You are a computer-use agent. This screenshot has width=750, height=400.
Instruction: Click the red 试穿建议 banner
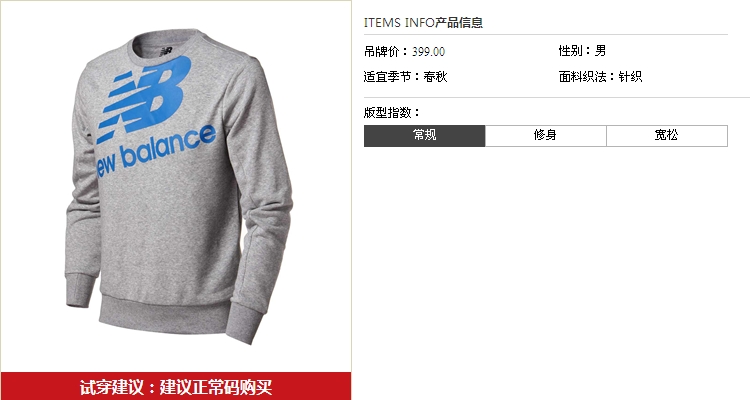coord(176,386)
